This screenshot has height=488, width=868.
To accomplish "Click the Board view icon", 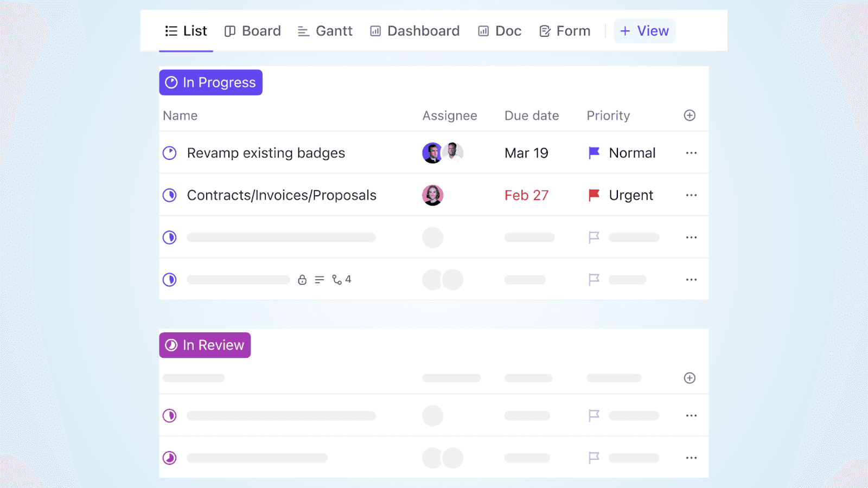I will (x=229, y=31).
